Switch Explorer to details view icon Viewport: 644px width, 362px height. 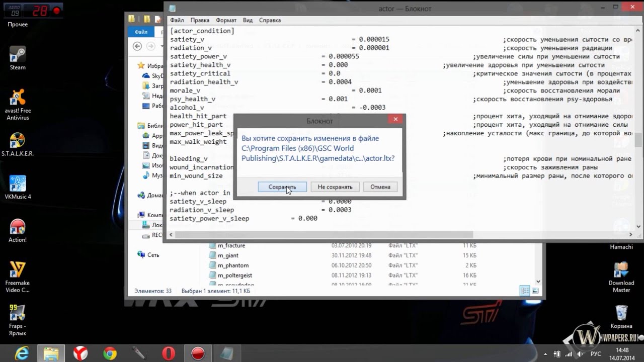click(525, 291)
